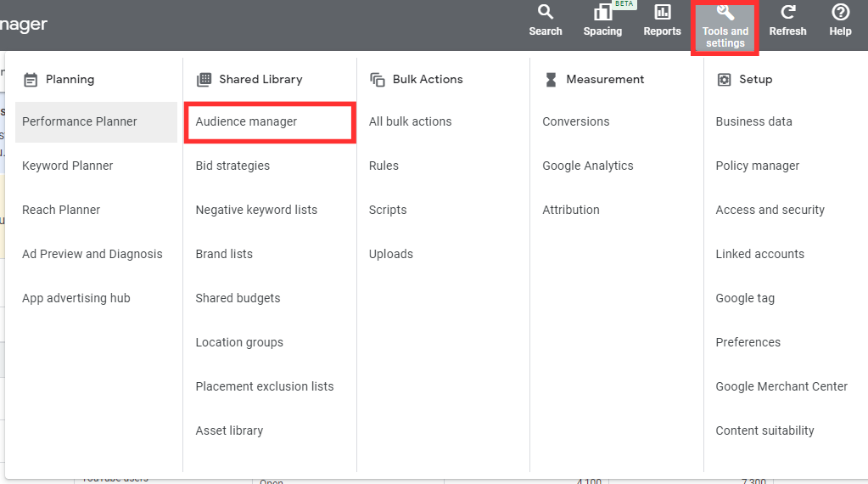Click the Measurement heading text
This screenshot has width=868, height=484.
[605, 79]
